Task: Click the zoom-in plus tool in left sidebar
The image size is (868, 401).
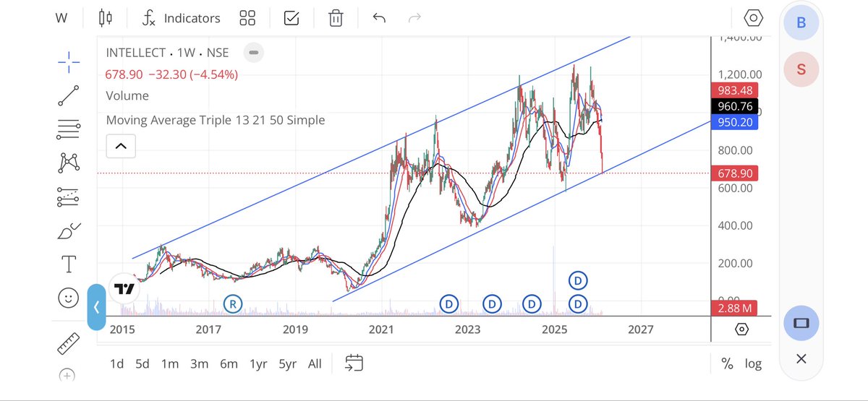Action: click(67, 375)
